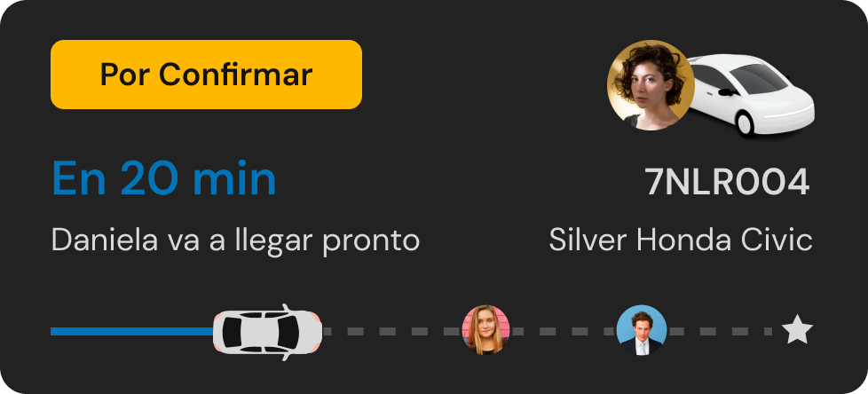Tap the Daniela va a llegar pronto message
The image size is (868, 394).
coord(235,241)
